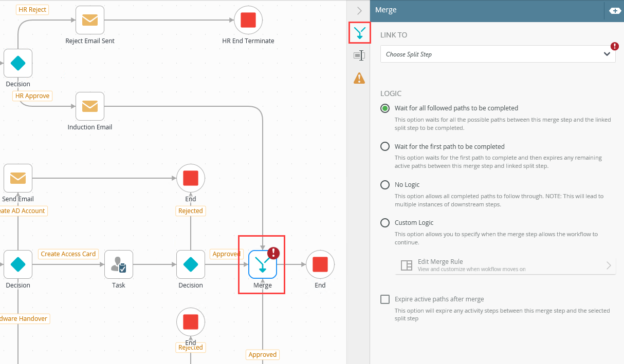Click the End step above Rejected near Send Email

pyautogui.click(x=191, y=178)
